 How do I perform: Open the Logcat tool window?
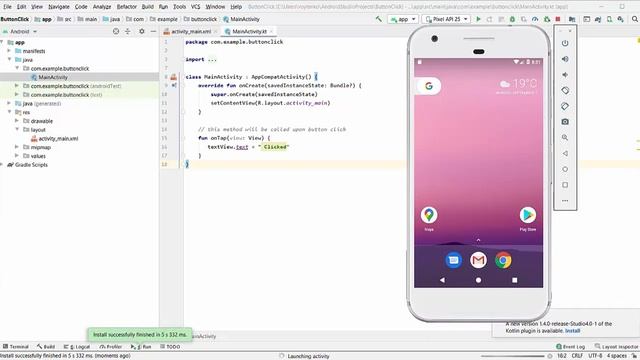(x=77, y=347)
